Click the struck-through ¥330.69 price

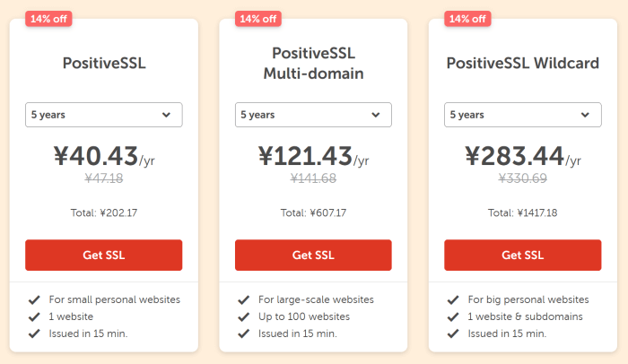(522, 178)
